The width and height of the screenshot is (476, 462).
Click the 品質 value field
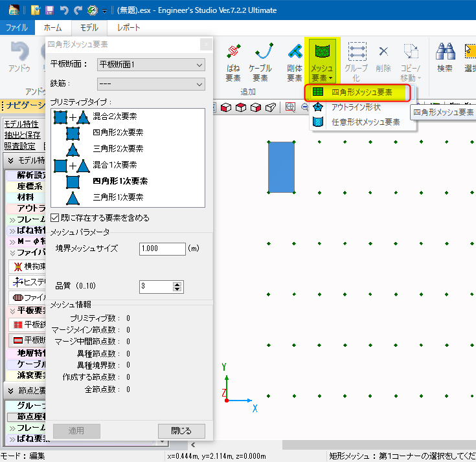click(156, 287)
